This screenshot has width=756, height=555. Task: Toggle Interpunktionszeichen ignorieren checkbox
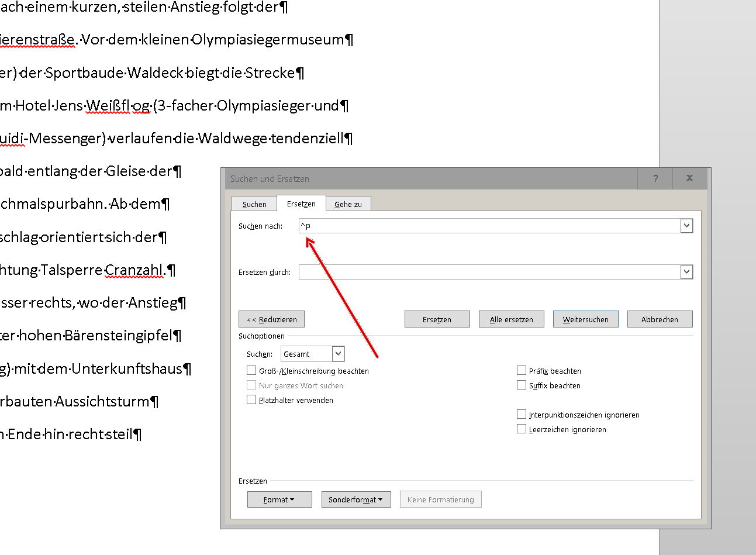point(522,414)
